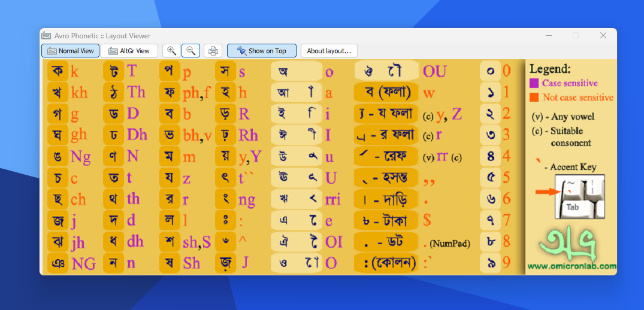Image resolution: width=644 pixels, height=310 pixels.
Task: Switch to AltGr View layout
Action: (129, 51)
